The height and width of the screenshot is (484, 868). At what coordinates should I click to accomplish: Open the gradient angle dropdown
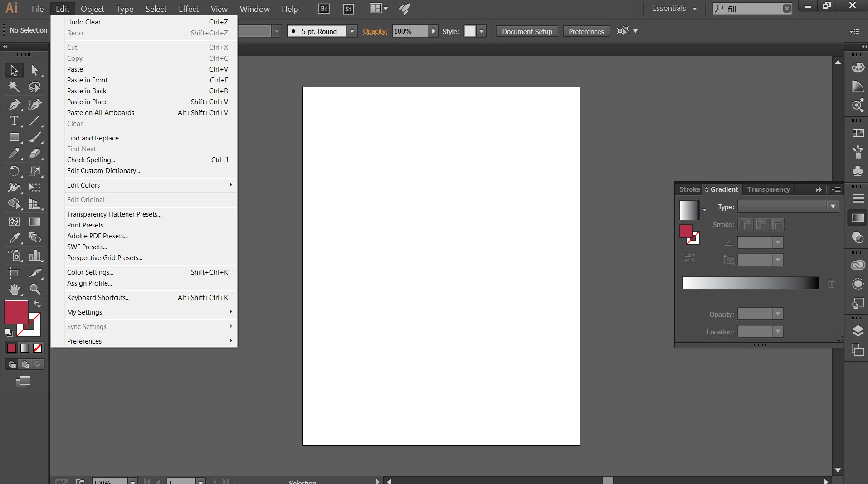click(x=778, y=242)
